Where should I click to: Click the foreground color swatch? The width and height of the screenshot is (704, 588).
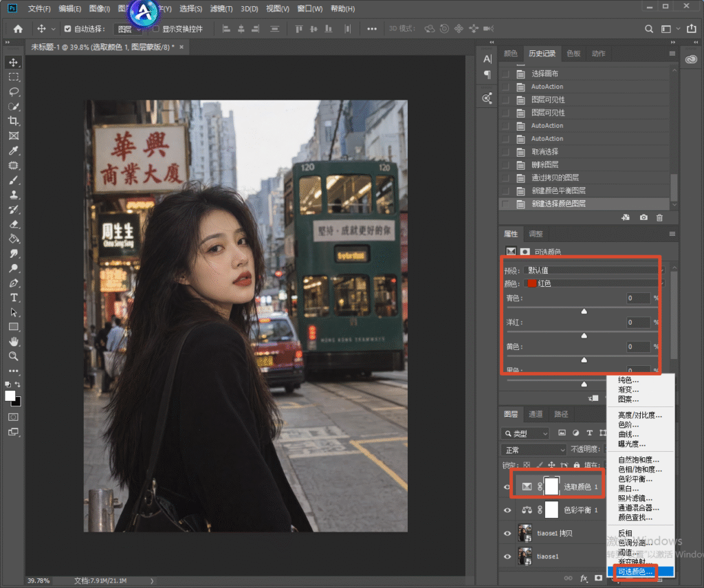coord(10,395)
